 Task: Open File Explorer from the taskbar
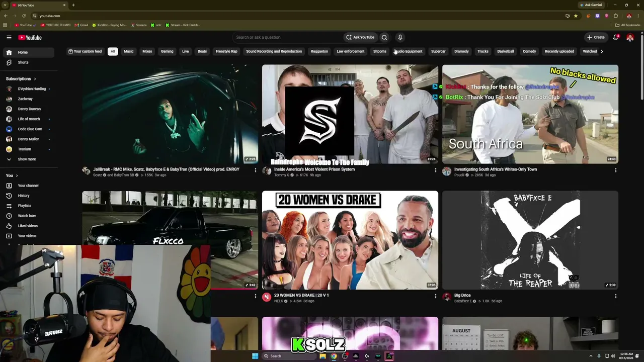323,356
